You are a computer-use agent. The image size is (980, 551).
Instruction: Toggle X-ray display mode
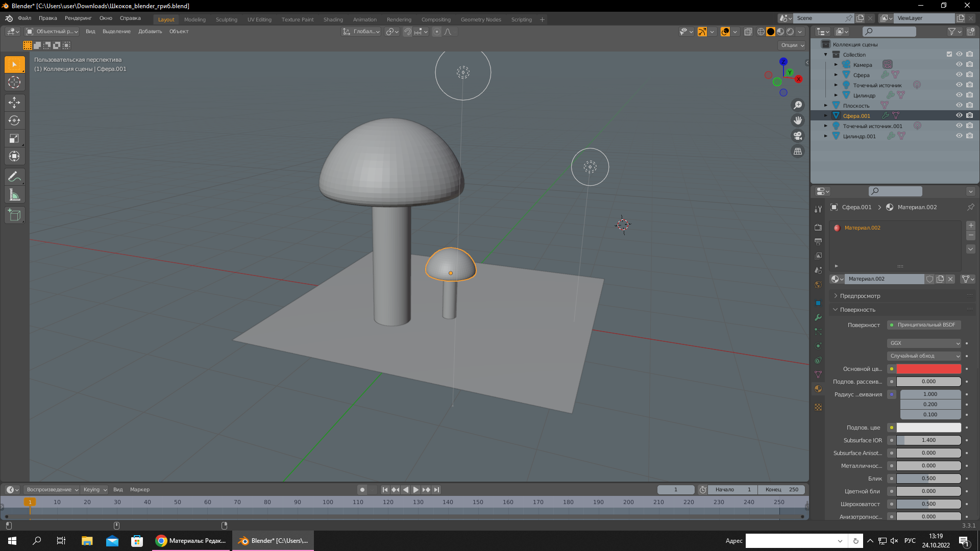[748, 32]
